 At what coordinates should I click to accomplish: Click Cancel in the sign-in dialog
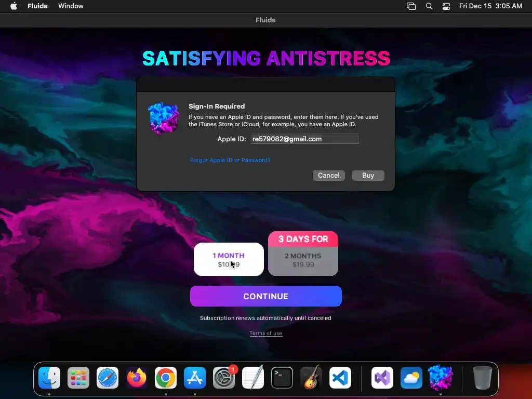pyautogui.click(x=328, y=176)
